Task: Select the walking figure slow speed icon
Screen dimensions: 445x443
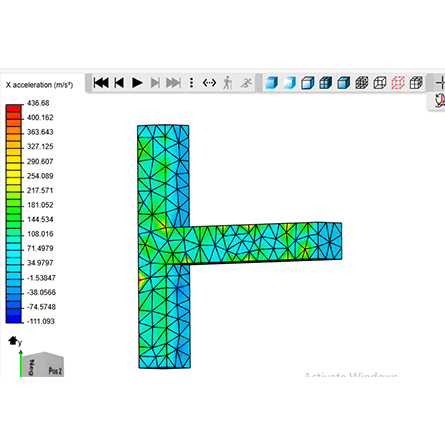Action: [228, 83]
